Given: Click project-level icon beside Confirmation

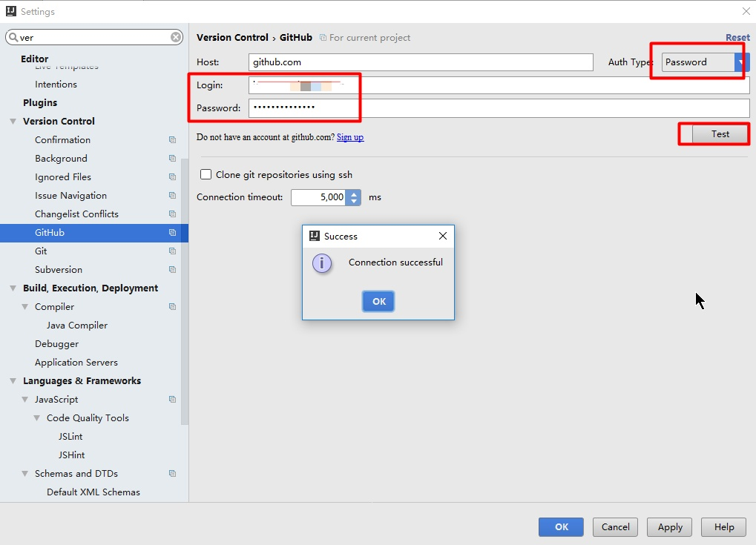Looking at the screenshot, I should (x=172, y=139).
